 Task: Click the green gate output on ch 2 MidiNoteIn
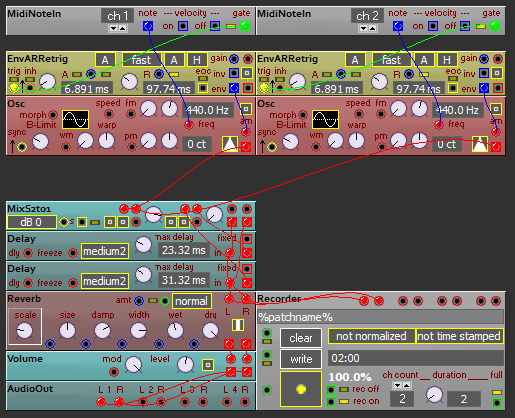point(495,26)
